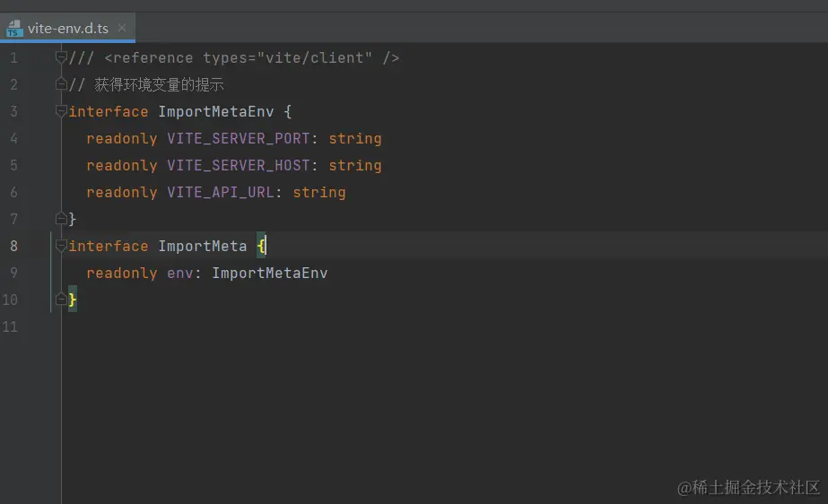The width and height of the screenshot is (828, 504).
Task: Click the readonly keyword on line 4
Action: tap(122, 138)
